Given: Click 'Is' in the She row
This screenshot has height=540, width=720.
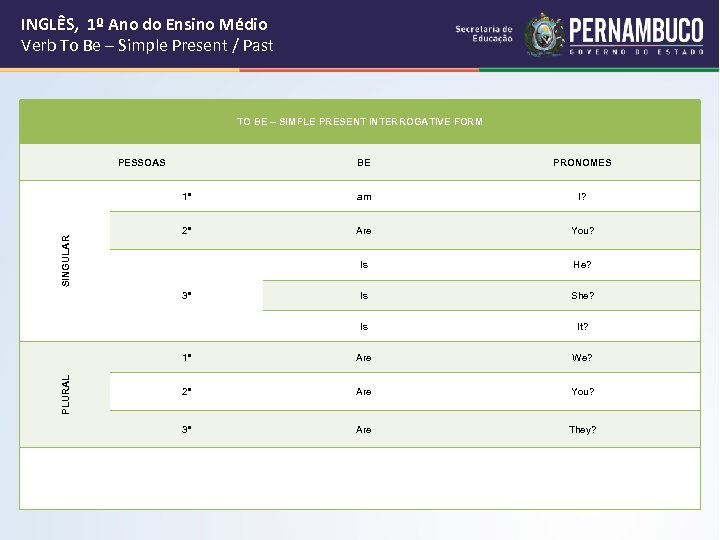Looking at the screenshot, I should 363,296.
